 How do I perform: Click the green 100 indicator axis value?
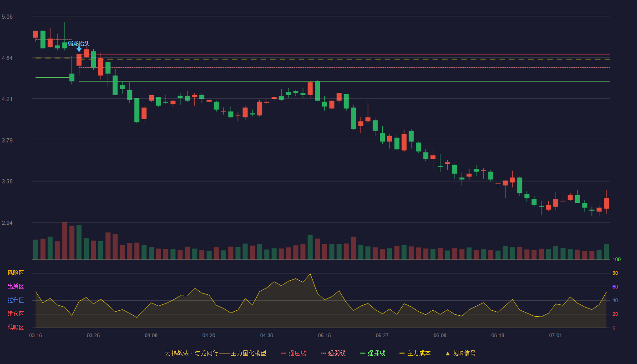point(617,260)
